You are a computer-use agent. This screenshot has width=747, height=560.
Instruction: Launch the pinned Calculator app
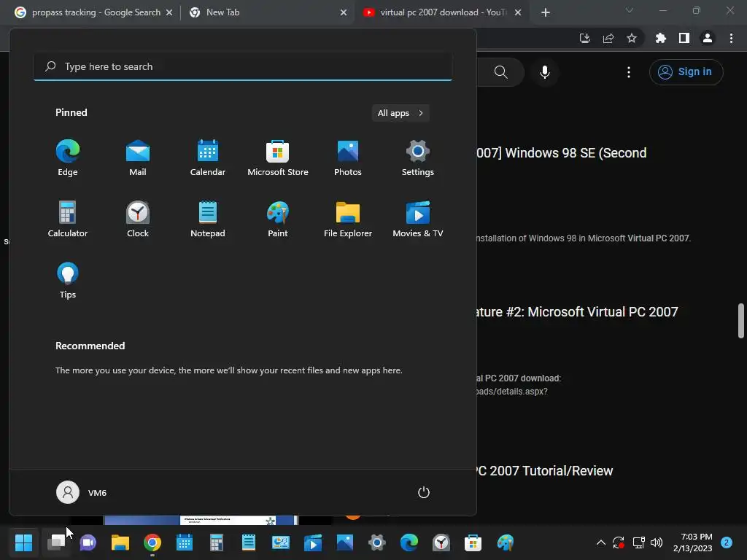click(68, 219)
